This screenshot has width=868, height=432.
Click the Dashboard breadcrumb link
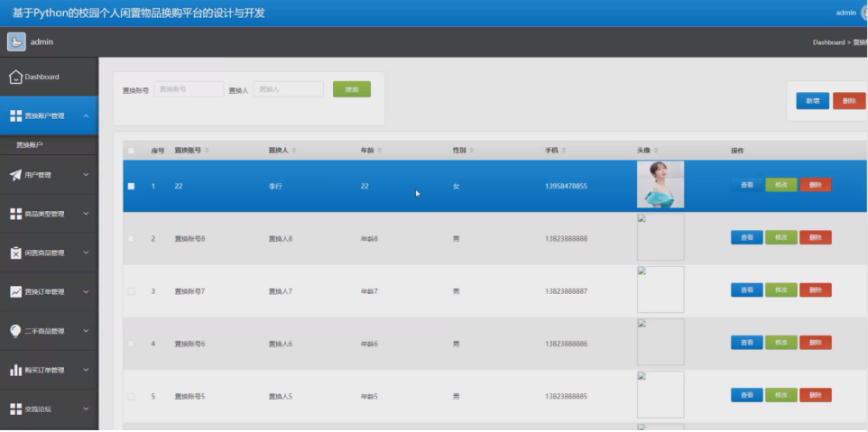[x=828, y=42]
